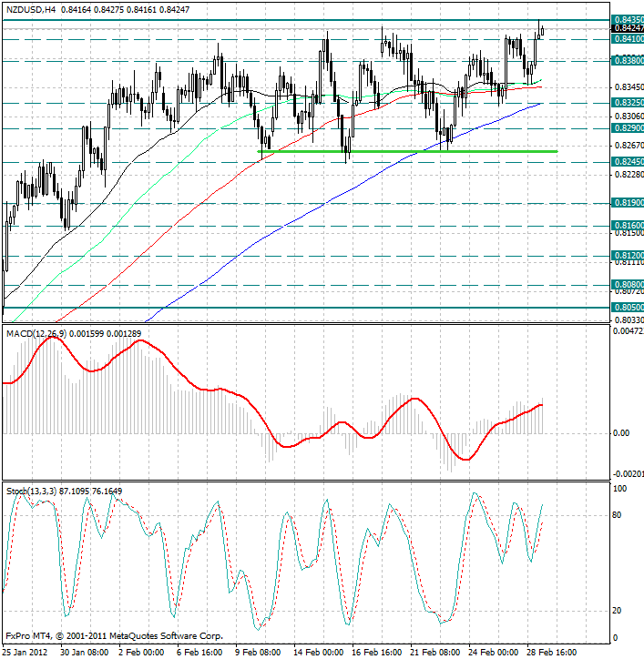Click the 0.84100 price level label
This screenshot has width=644, height=659.
(x=628, y=39)
